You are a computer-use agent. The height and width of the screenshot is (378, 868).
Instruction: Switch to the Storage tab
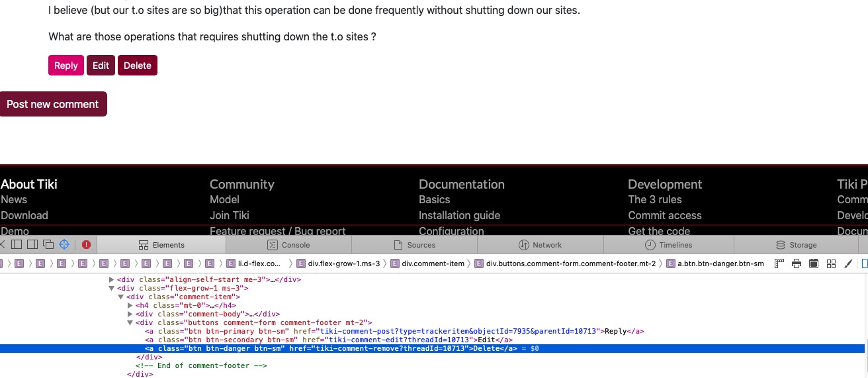797,245
